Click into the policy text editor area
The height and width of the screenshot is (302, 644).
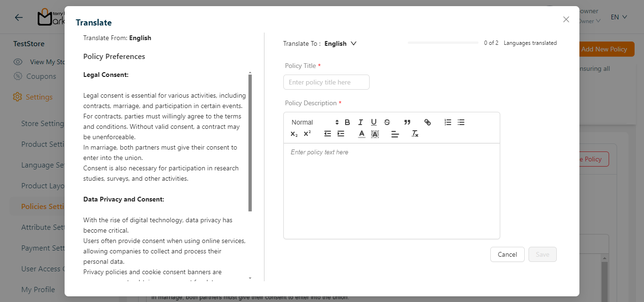click(391, 189)
